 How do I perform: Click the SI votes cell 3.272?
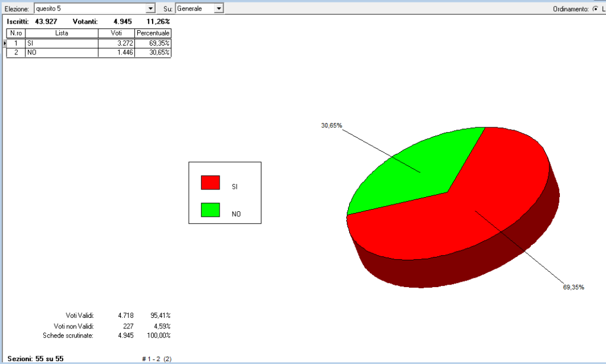pyautogui.click(x=116, y=43)
